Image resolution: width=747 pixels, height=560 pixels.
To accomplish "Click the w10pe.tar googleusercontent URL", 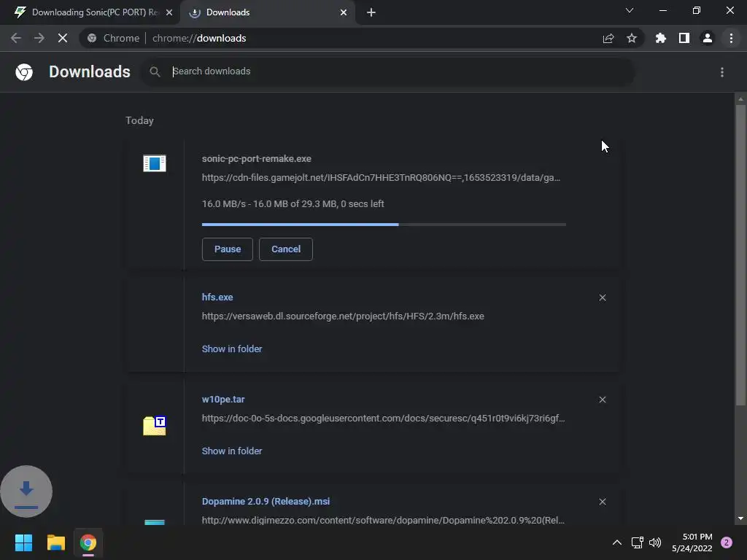I will pyautogui.click(x=384, y=418).
